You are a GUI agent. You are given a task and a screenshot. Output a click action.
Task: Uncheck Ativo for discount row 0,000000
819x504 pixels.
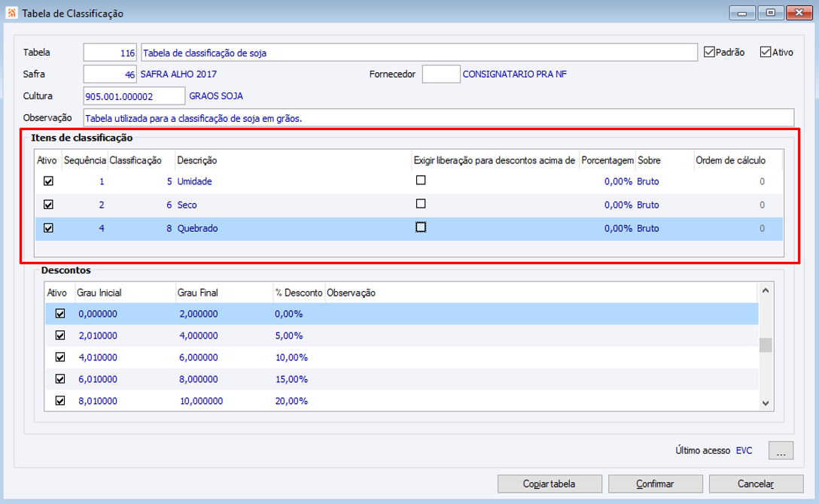point(60,314)
